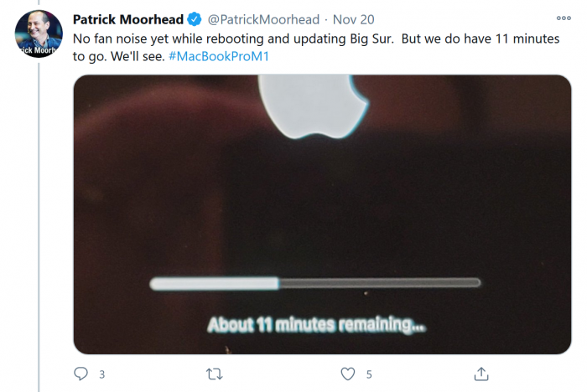Click the like count number 5
Screen dimensions: 587x392
coord(368,374)
